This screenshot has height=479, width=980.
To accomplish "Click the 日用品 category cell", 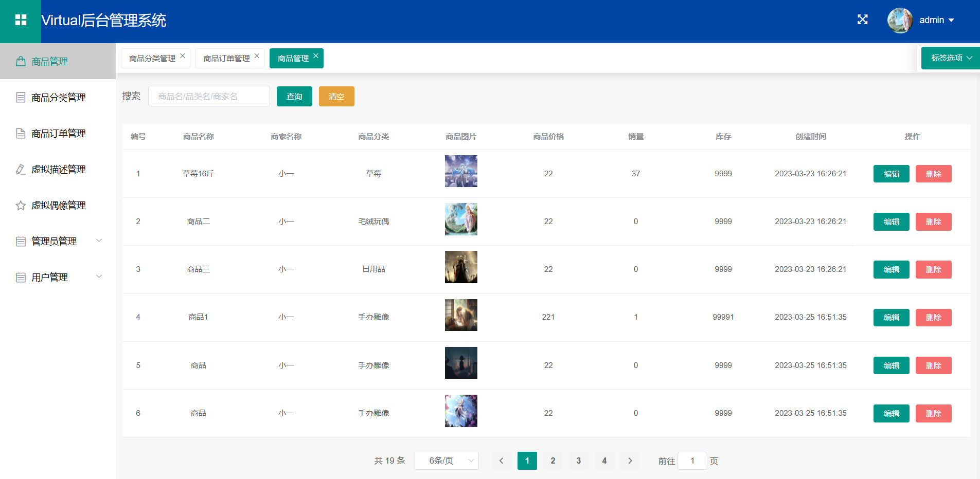I will (x=373, y=269).
